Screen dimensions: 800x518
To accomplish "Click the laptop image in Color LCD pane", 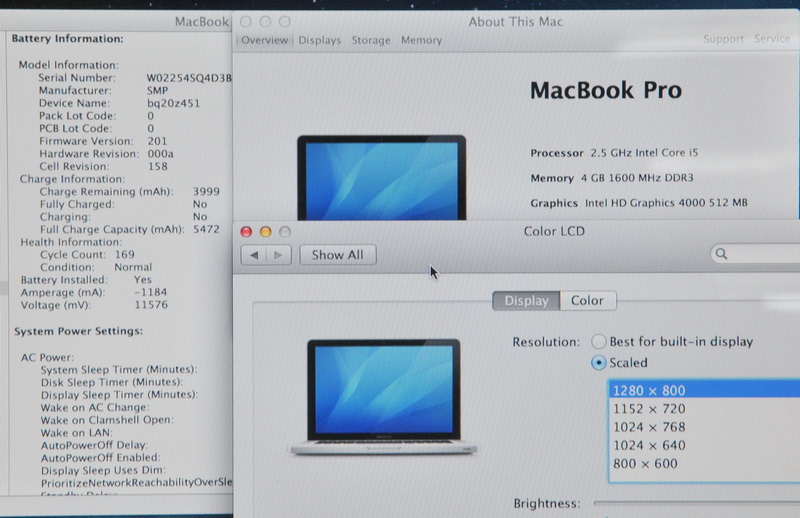I will [383, 397].
